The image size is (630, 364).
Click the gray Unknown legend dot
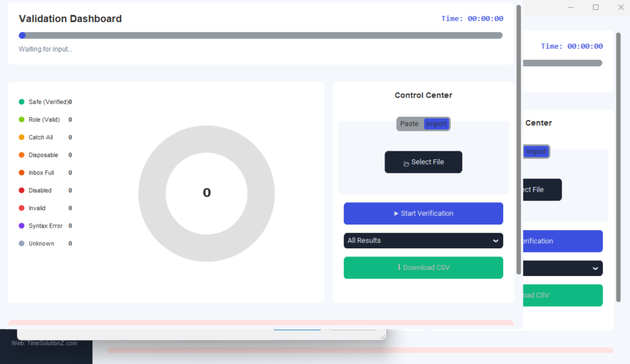(x=22, y=243)
